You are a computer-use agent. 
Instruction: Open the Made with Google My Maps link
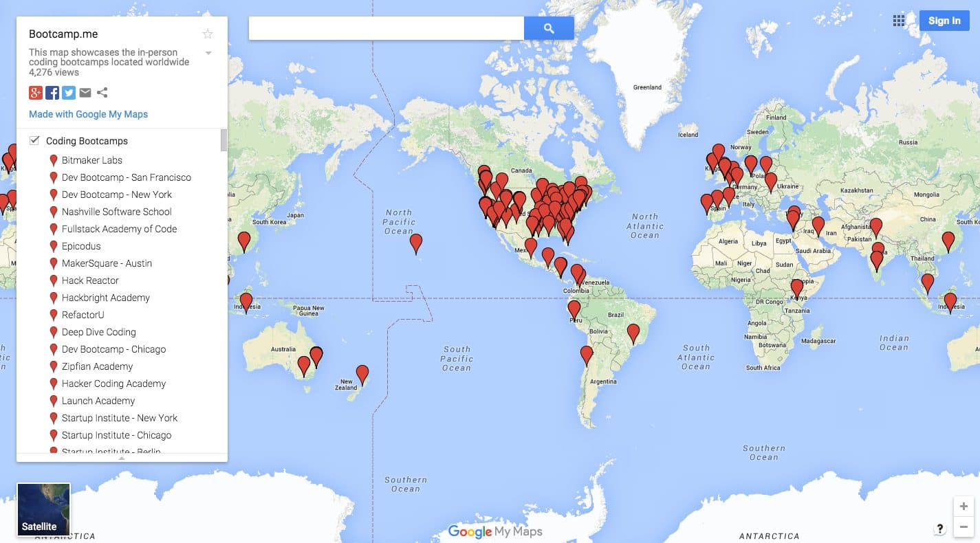(x=88, y=113)
